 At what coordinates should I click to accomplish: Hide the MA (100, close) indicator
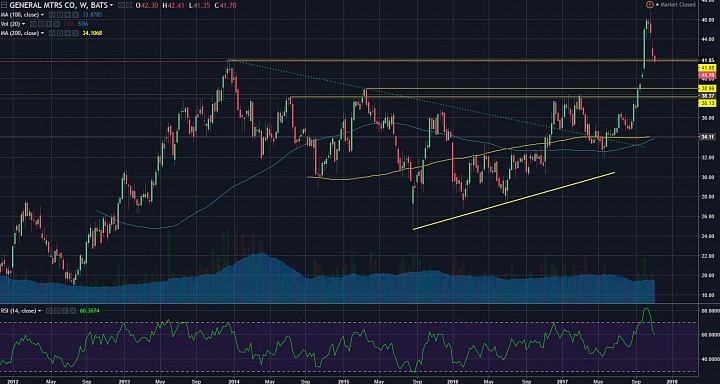[x=52, y=15]
